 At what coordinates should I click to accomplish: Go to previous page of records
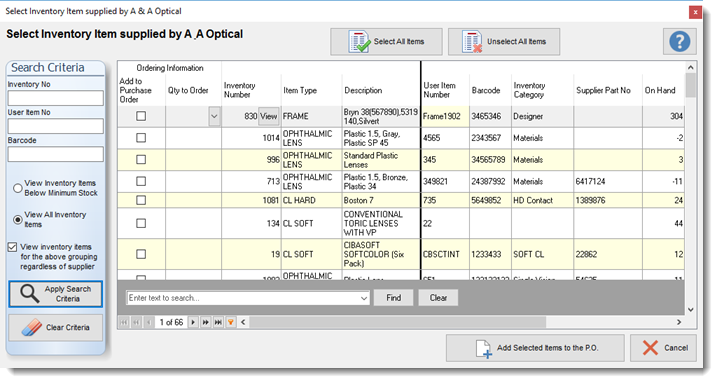coord(136,322)
